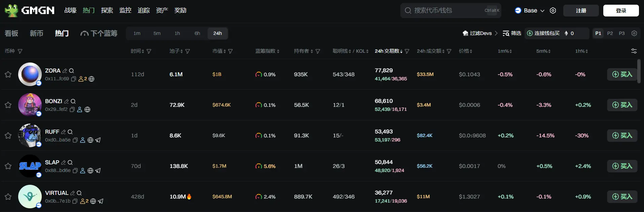Open SLAP token logo

(30, 166)
